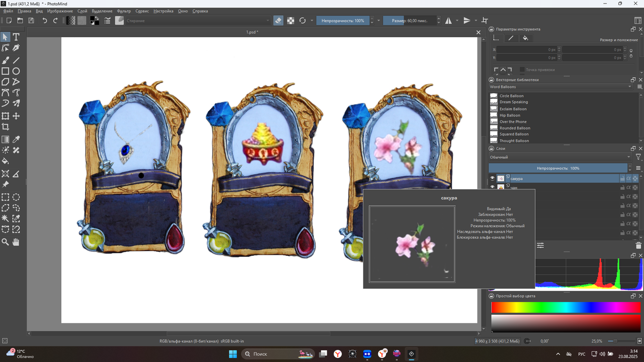Open the Изображение menu
Image resolution: width=644 pixels, height=362 pixels.
(x=60, y=11)
